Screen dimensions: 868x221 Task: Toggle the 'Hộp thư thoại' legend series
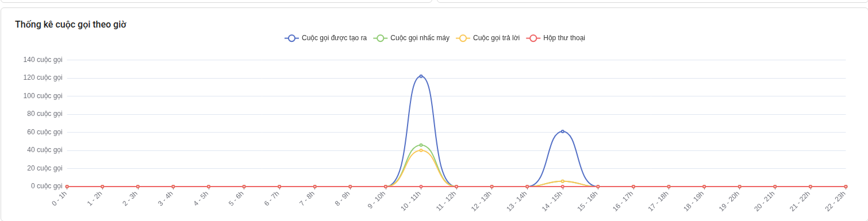(556, 38)
